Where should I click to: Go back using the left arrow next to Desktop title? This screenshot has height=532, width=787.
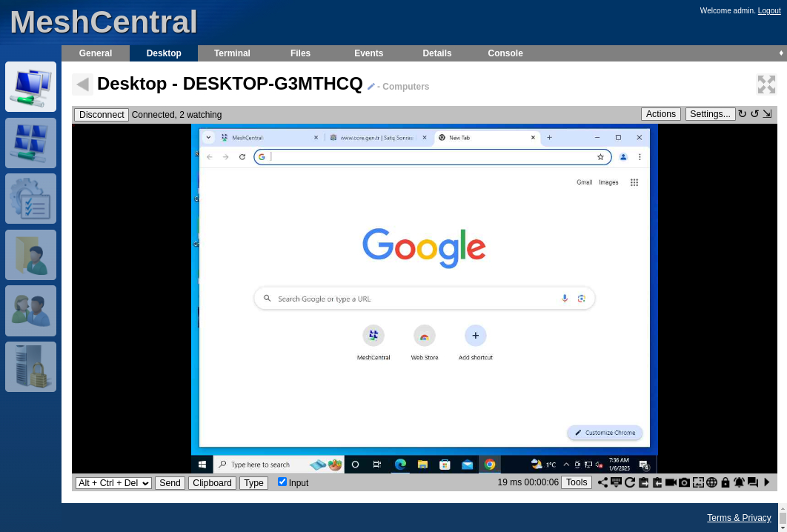coord(82,84)
